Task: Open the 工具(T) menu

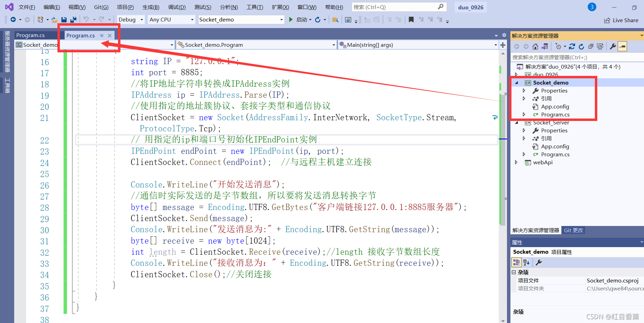Action: (x=255, y=7)
